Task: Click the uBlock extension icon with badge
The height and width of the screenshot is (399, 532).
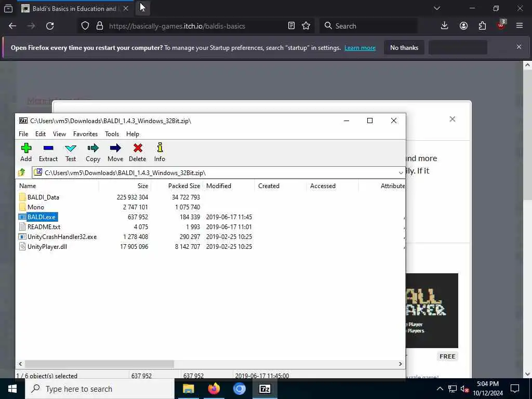Action: [501, 25]
